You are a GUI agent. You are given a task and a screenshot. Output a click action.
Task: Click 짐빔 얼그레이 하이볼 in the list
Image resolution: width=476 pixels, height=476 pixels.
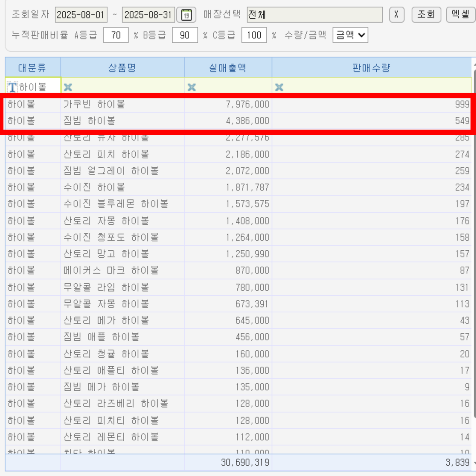111,171
